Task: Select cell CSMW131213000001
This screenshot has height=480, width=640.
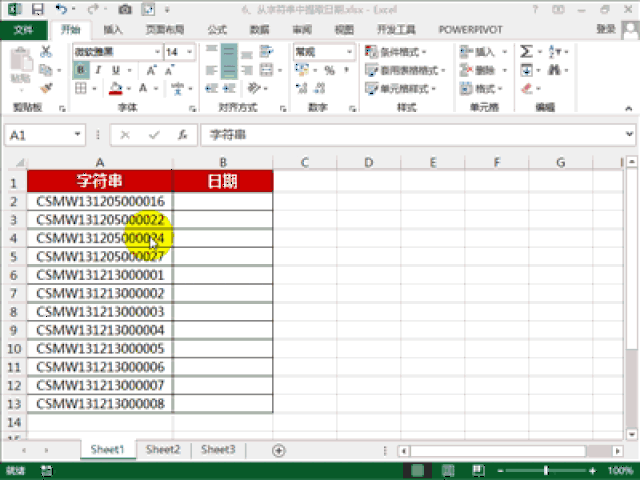Action: 100,275
